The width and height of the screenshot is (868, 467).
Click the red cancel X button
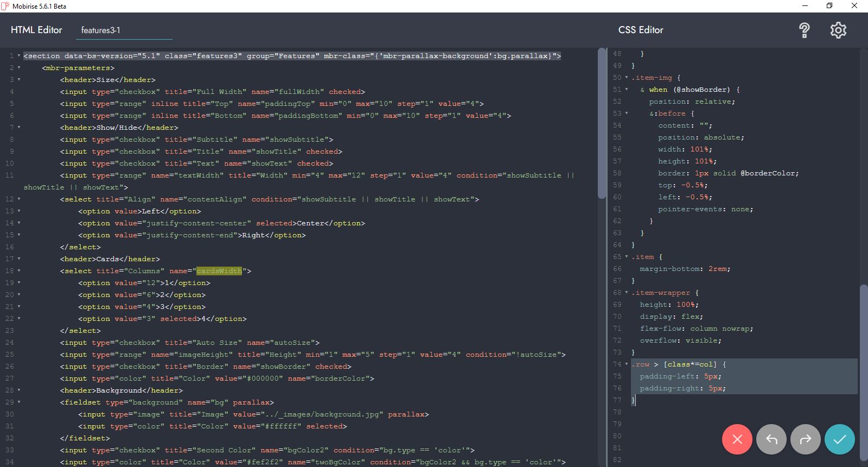737,439
